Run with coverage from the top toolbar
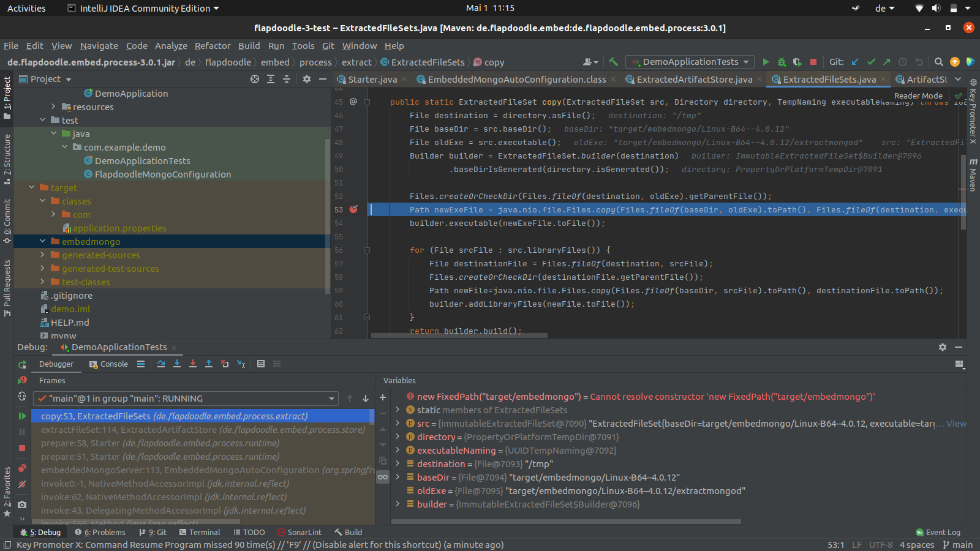980x551 pixels. pos(797,62)
